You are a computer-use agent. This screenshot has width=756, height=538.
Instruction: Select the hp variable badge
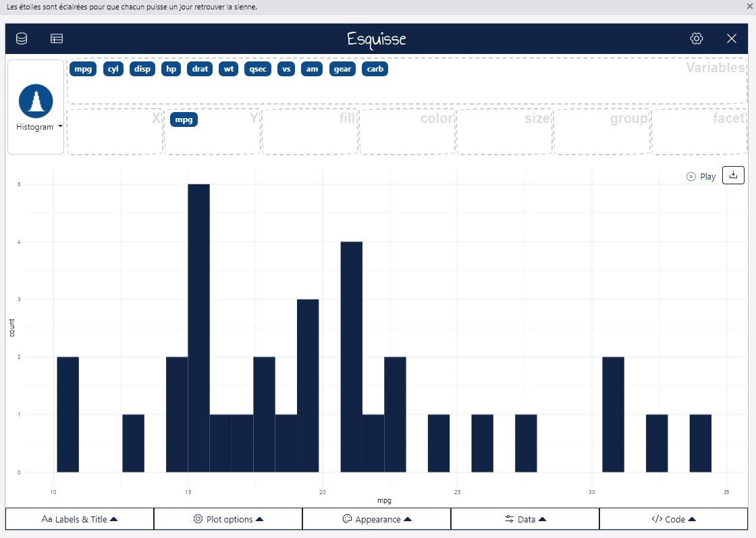coord(171,69)
